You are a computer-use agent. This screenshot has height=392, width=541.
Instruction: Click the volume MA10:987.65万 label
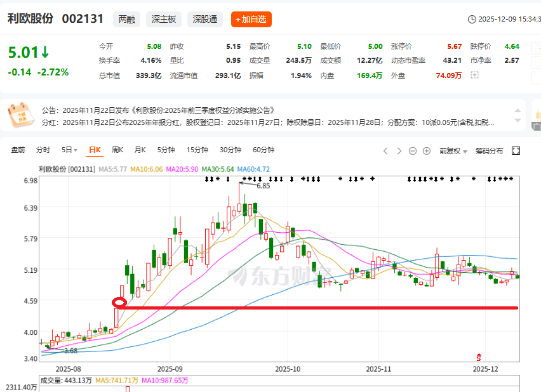(165, 381)
